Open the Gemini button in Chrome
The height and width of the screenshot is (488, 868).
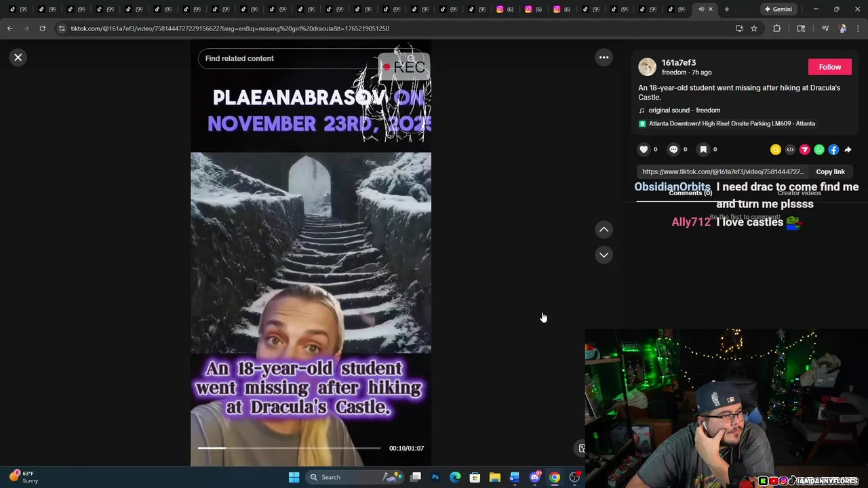tap(778, 9)
